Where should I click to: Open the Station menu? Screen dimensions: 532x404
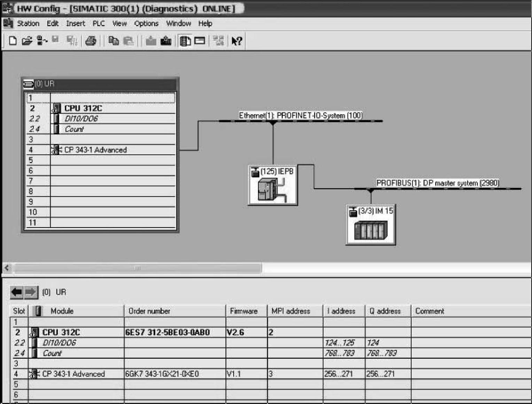(28, 23)
